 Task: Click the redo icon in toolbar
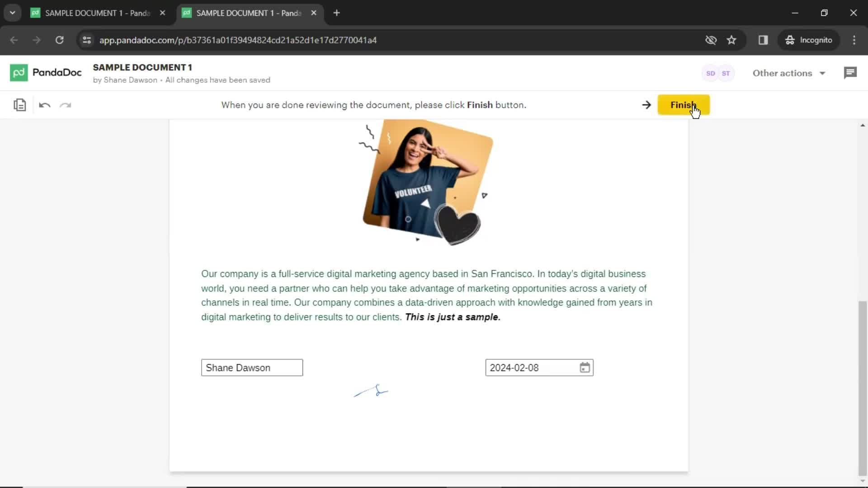(x=65, y=105)
